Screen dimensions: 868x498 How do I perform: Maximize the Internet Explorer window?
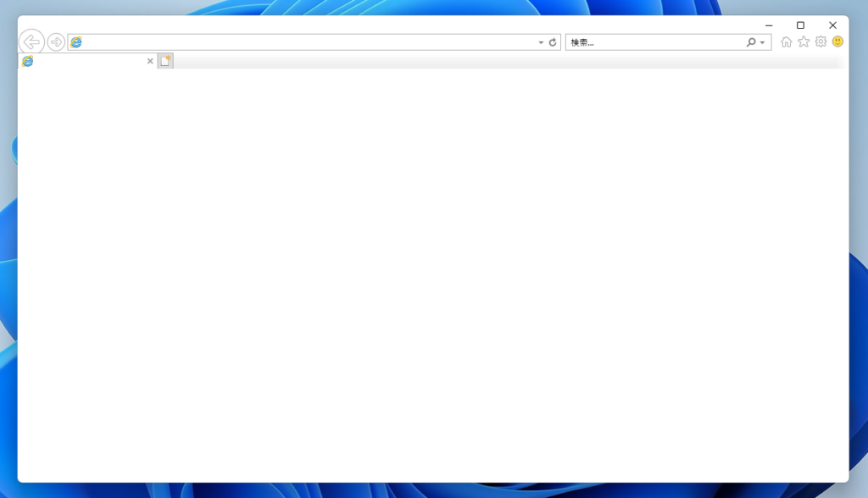click(x=800, y=25)
